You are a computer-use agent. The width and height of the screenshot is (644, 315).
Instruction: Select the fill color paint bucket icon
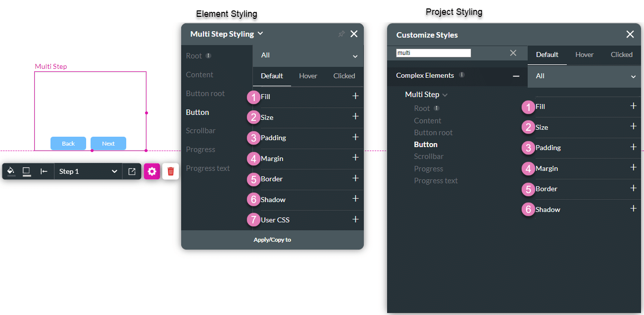tap(10, 171)
